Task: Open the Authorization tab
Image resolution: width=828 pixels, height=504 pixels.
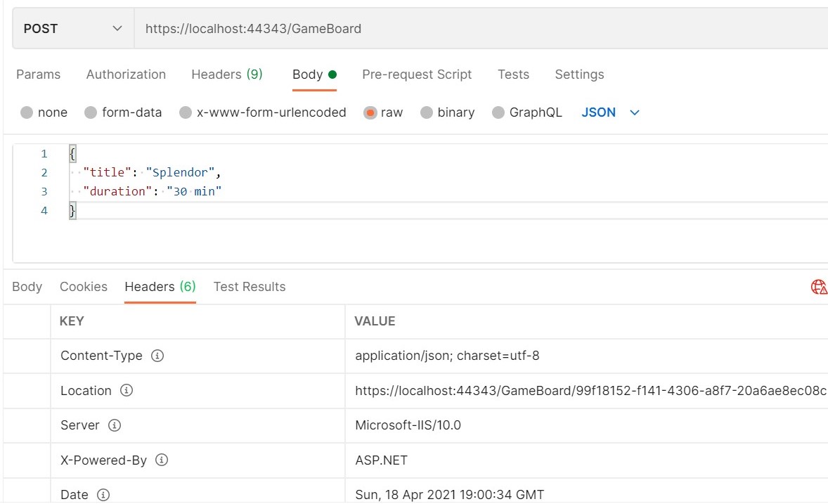Action: 126,75
